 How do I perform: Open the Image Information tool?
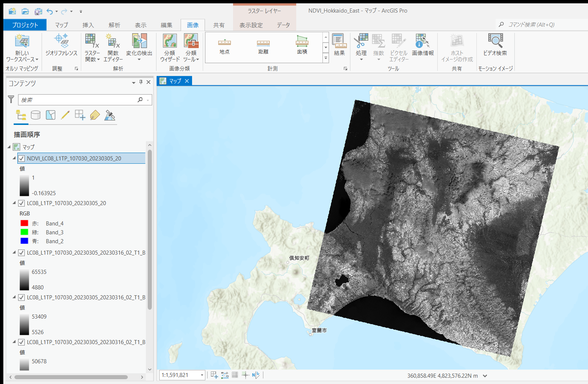pyautogui.click(x=423, y=45)
